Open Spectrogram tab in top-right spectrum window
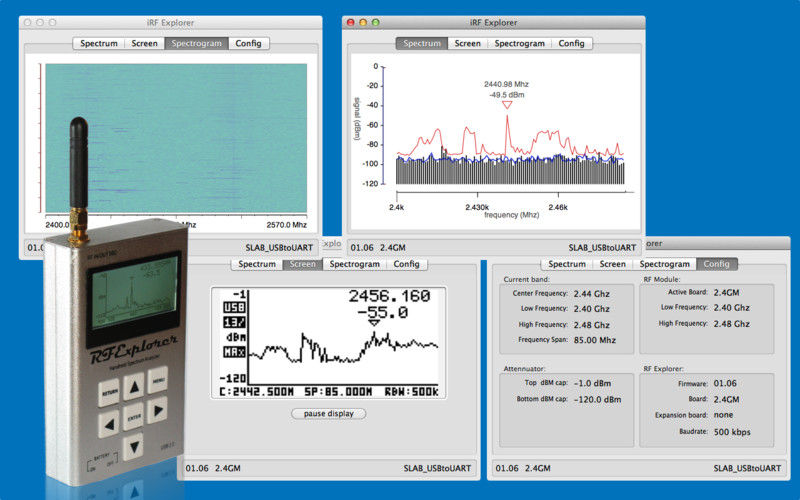This screenshot has width=800, height=500. tap(519, 43)
